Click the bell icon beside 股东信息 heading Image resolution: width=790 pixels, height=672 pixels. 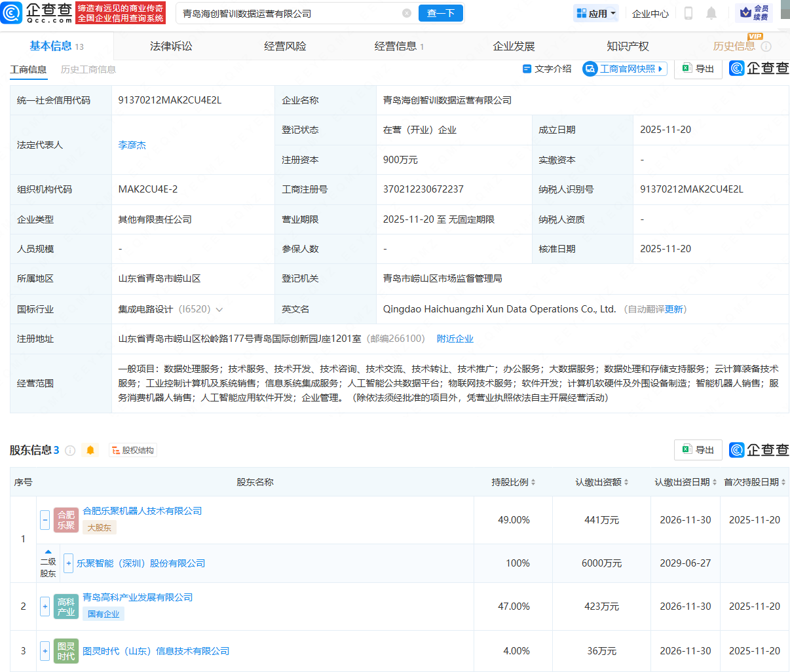[91, 450]
